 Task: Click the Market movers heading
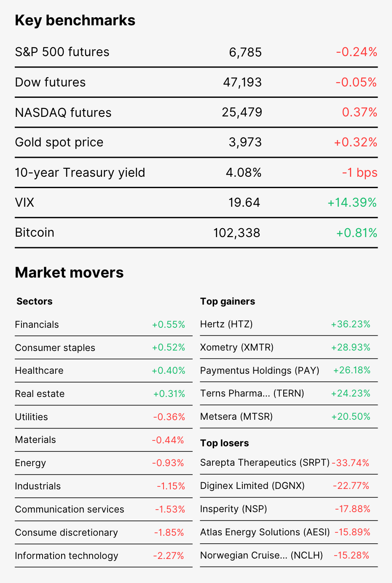pos(70,273)
